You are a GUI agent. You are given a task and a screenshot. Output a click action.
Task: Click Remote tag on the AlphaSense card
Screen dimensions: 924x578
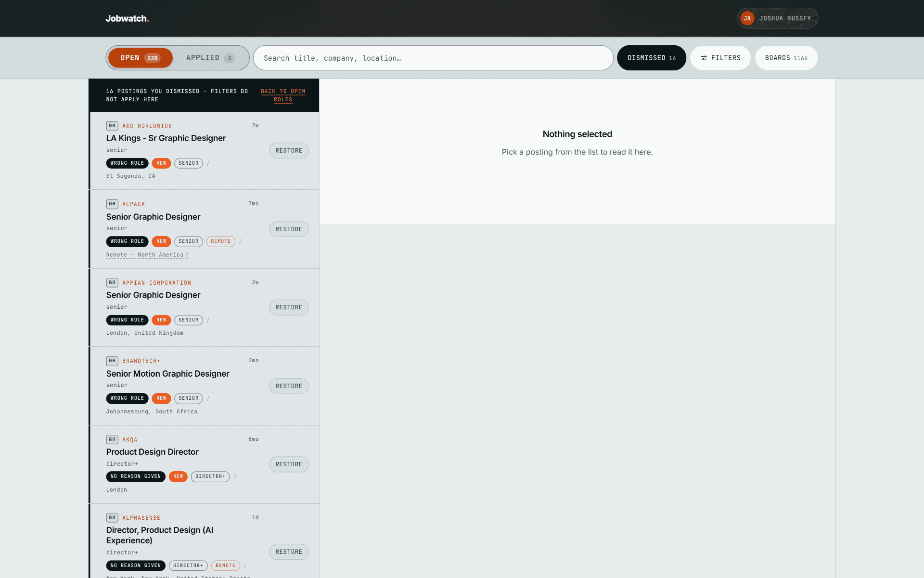(226, 565)
